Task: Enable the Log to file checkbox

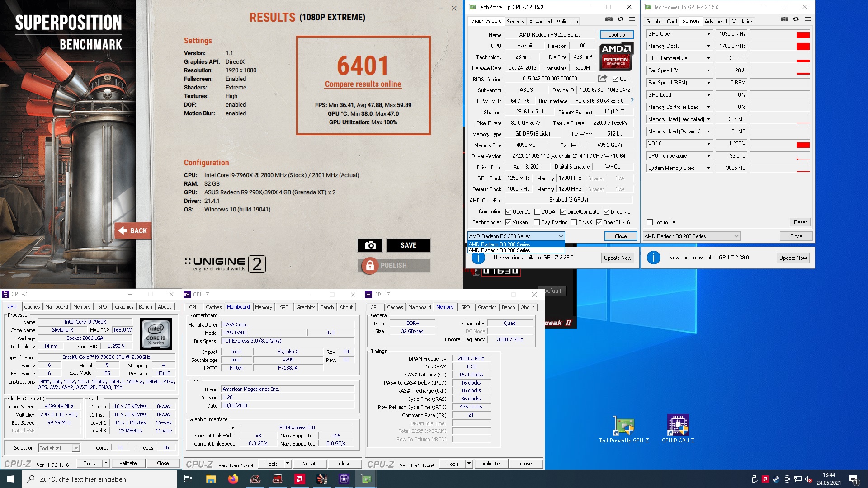Action: [650, 222]
